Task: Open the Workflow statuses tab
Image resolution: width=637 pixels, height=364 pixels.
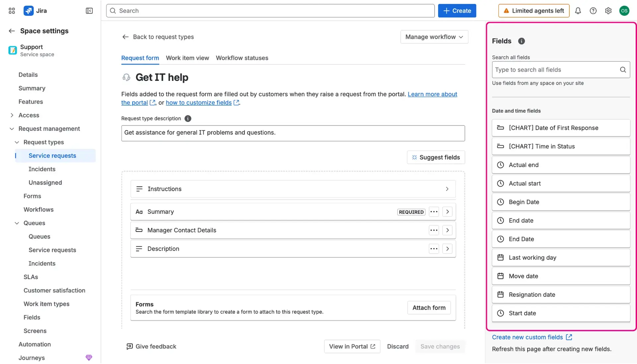Action: point(242,58)
